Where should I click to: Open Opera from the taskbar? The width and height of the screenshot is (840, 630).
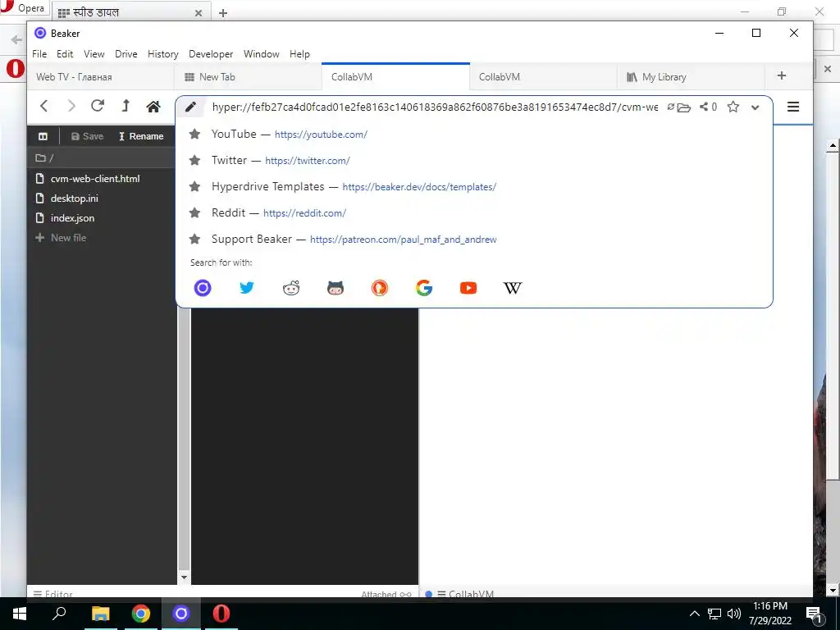(x=221, y=614)
